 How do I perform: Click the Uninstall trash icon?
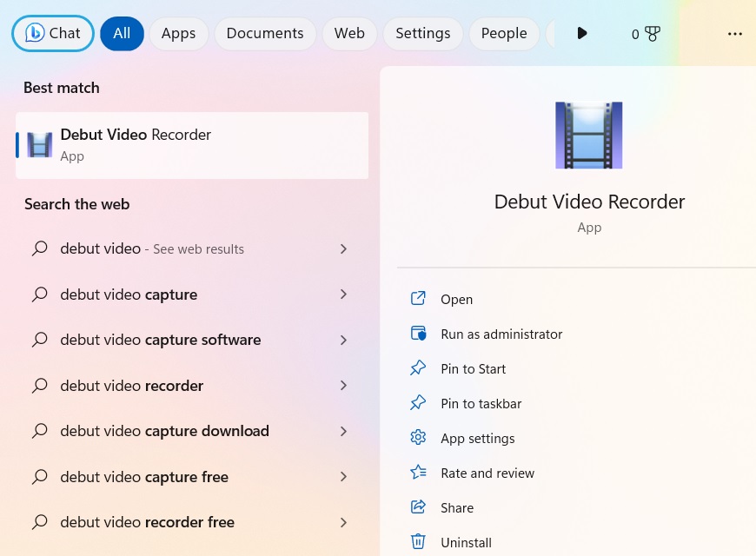pos(418,541)
